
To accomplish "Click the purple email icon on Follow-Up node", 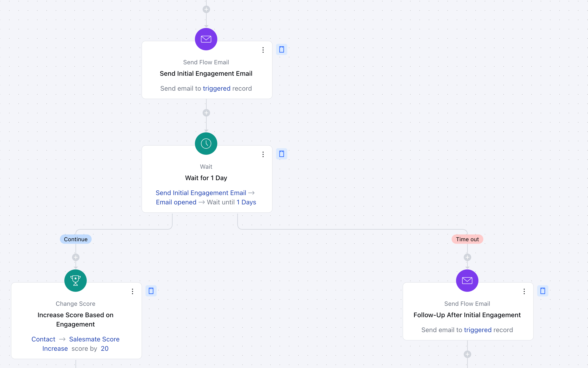I will coord(467,281).
